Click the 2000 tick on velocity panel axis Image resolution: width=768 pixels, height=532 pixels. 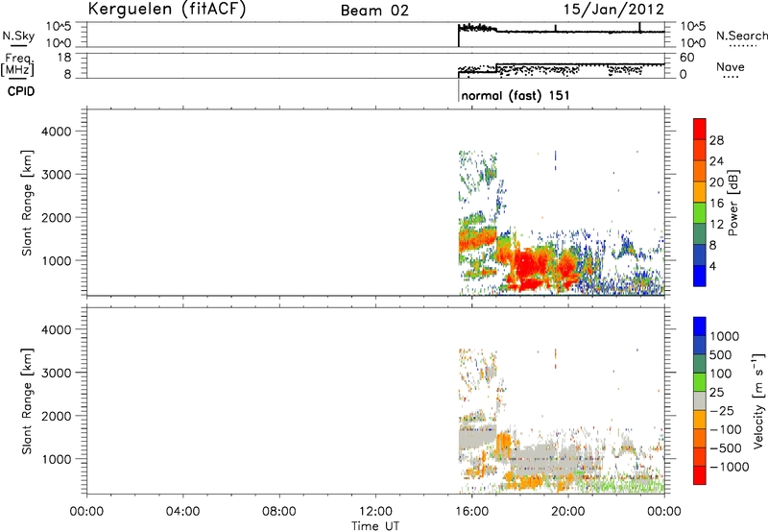pyautogui.click(x=57, y=416)
